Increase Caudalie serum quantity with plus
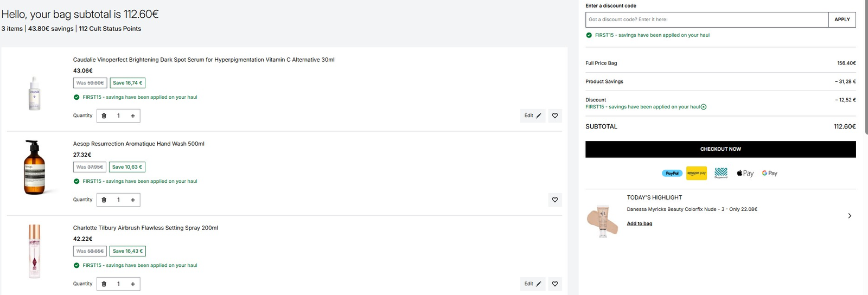This screenshot has height=295, width=868. [x=133, y=116]
